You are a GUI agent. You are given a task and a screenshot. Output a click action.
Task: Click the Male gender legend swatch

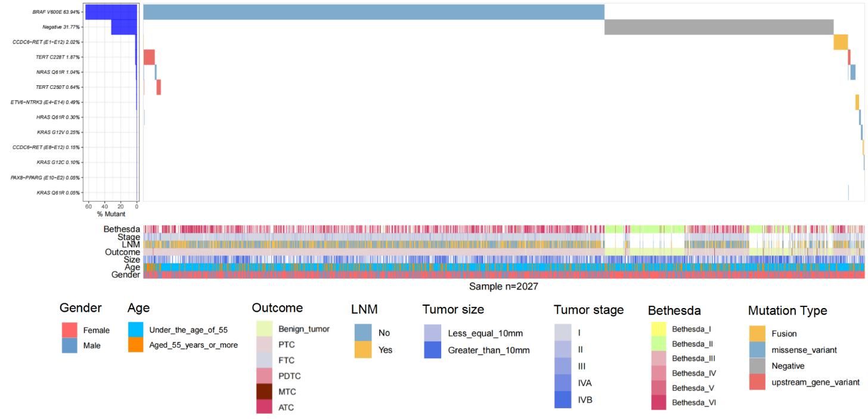[x=70, y=346]
